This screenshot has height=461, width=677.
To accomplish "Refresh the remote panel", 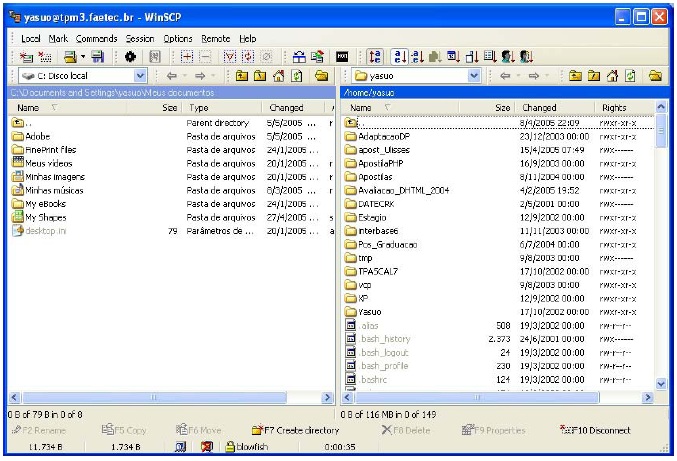I will 630,76.
